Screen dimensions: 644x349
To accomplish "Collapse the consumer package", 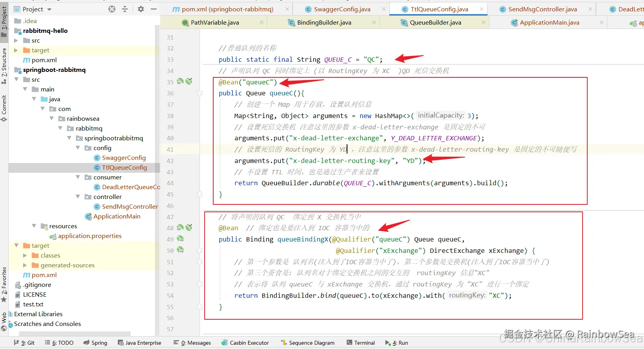I will click(x=78, y=177).
